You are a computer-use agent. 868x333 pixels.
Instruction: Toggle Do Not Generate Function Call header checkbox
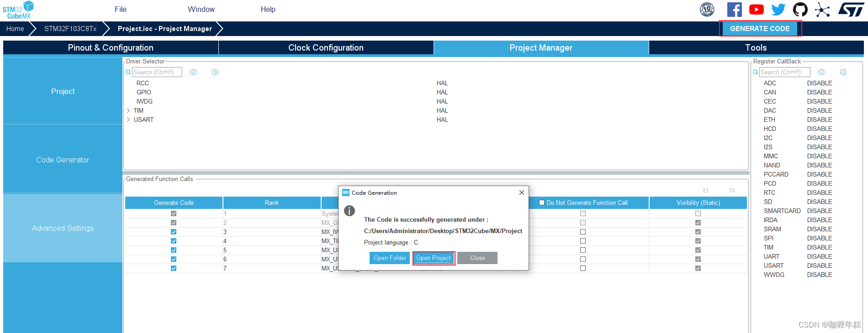click(x=542, y=203)
